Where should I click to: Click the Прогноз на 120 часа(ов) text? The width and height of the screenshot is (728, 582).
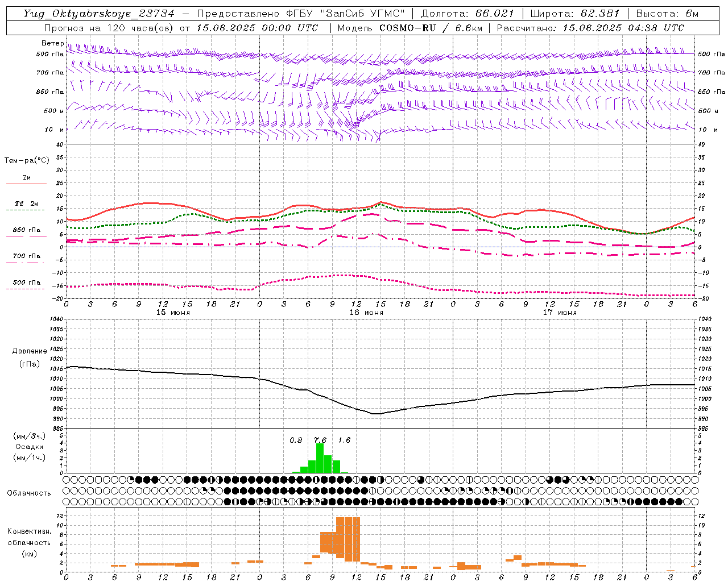click(x=109, y=28)
